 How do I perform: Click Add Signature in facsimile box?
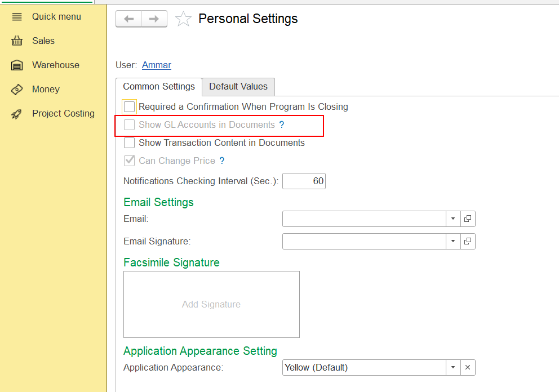pos(211,305)
